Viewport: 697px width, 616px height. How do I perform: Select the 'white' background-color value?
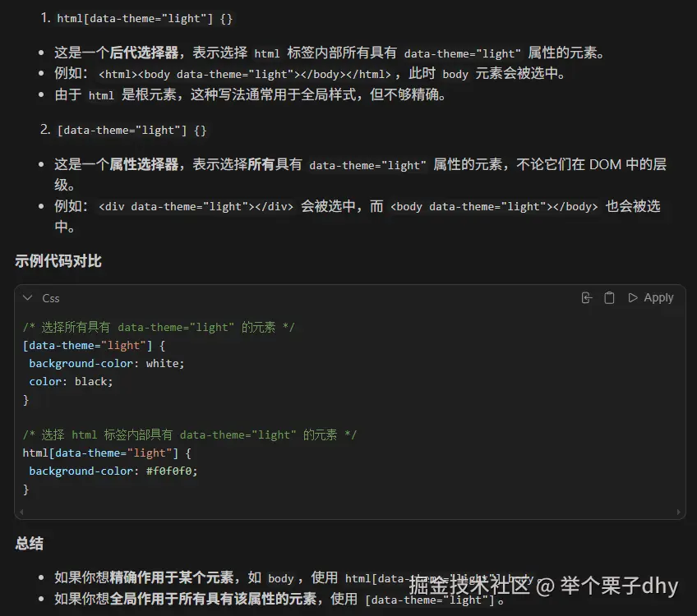[x=164, y=363]
